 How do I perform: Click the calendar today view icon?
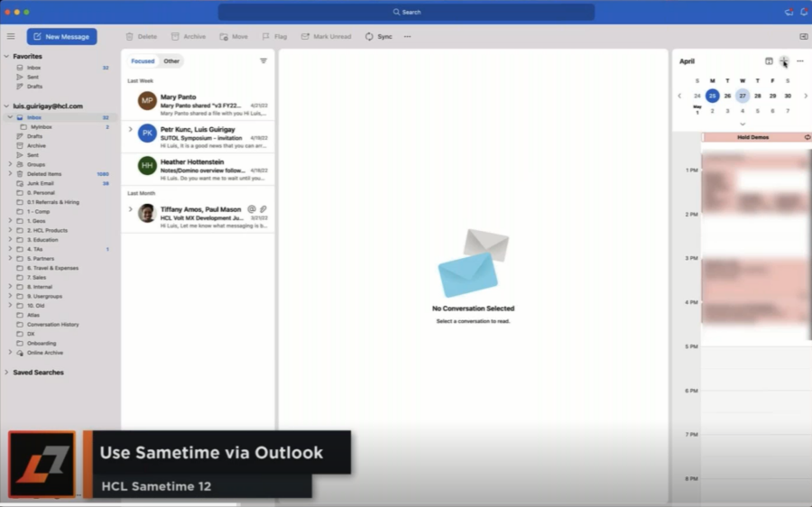pyautogui.click(x=769, y=61)
